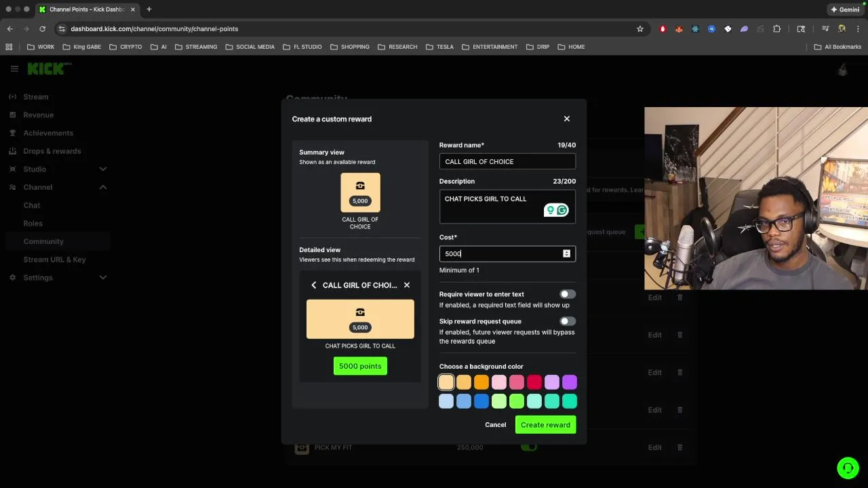Open Revenue in the sidebar
Image resolution: width=868 pixels, height=488 pixels.
tap(38, 115)
